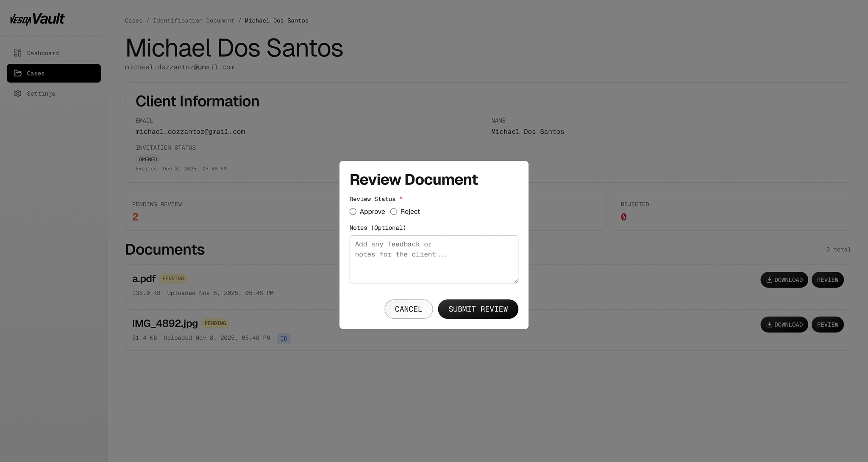Click the download icon for IMG_4892.jpg

(769, 324)
